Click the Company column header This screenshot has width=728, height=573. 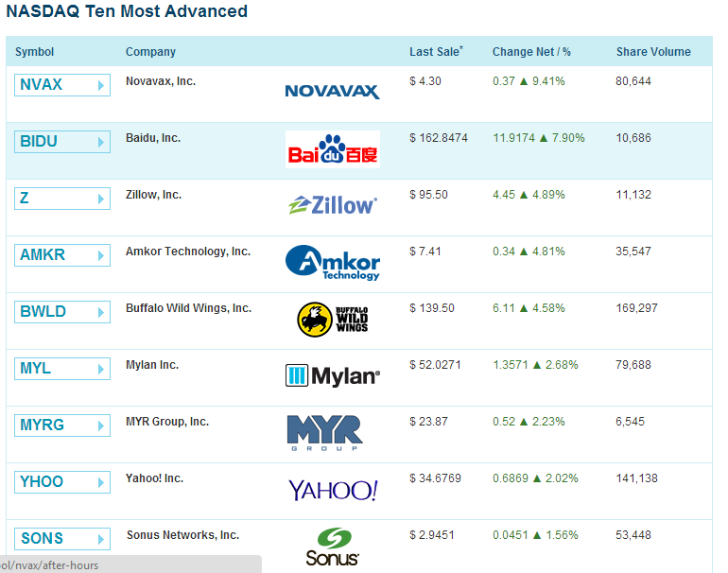150,52
